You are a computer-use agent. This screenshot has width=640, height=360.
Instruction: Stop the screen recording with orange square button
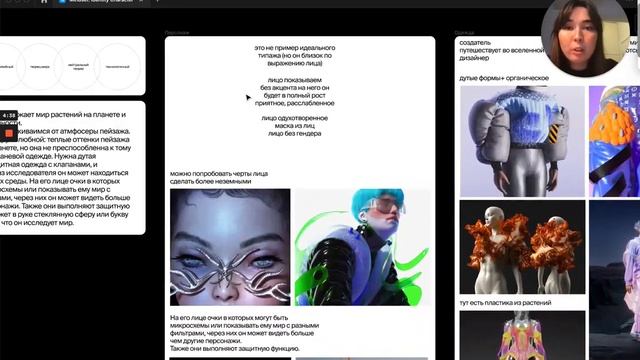coord(9,133)
